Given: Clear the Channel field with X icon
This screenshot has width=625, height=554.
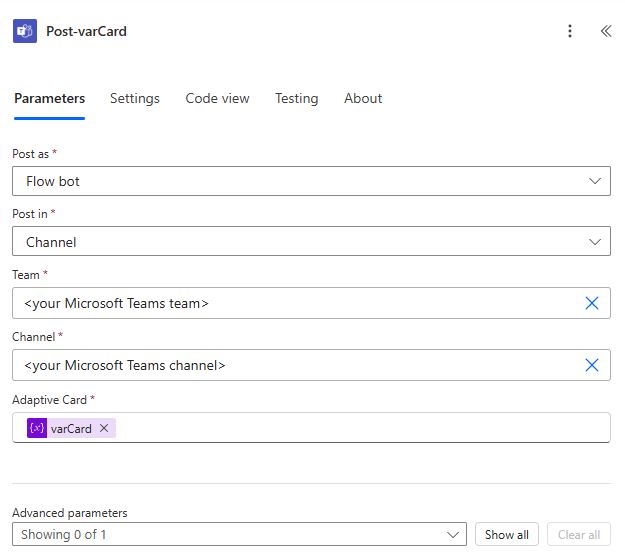Looking at the screenshot, I should pyautogui.click(x=592, y=365).
